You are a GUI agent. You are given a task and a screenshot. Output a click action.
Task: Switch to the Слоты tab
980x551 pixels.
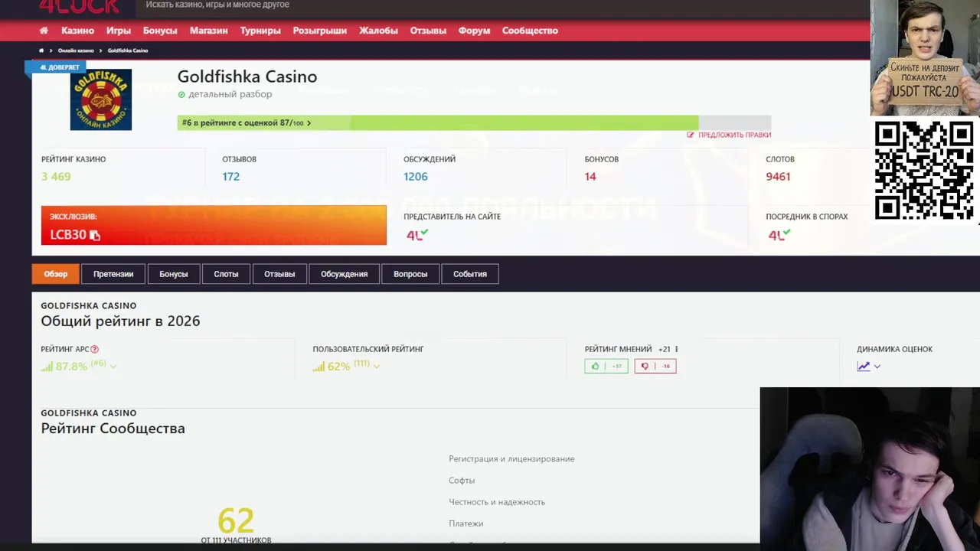pos(226,274)
